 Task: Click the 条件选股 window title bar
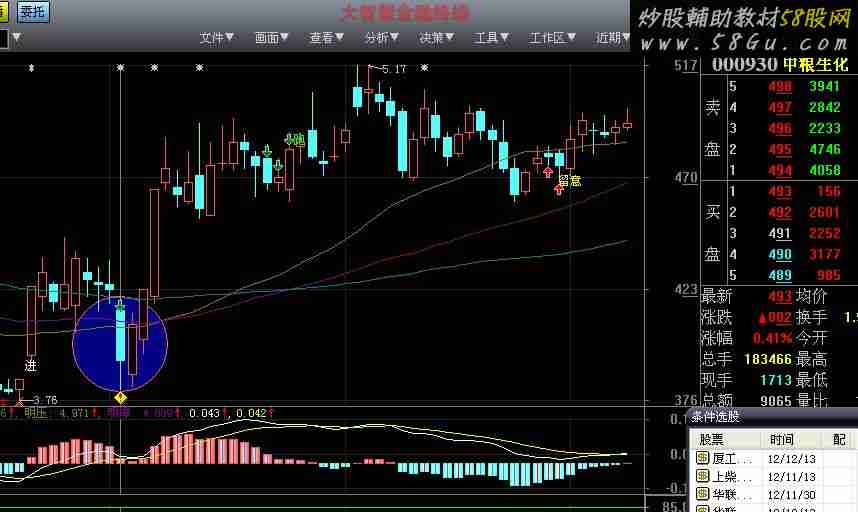pos(773,417)
